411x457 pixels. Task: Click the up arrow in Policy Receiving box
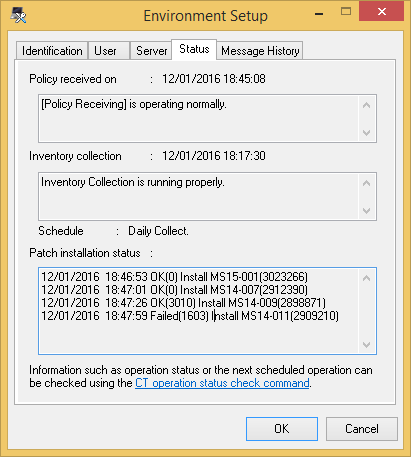(367, 105)
